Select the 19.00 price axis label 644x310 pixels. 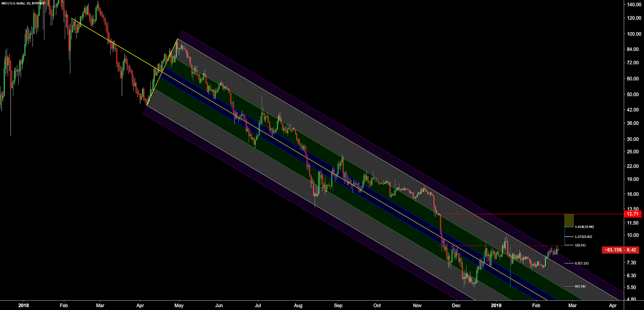coord(633,179)
